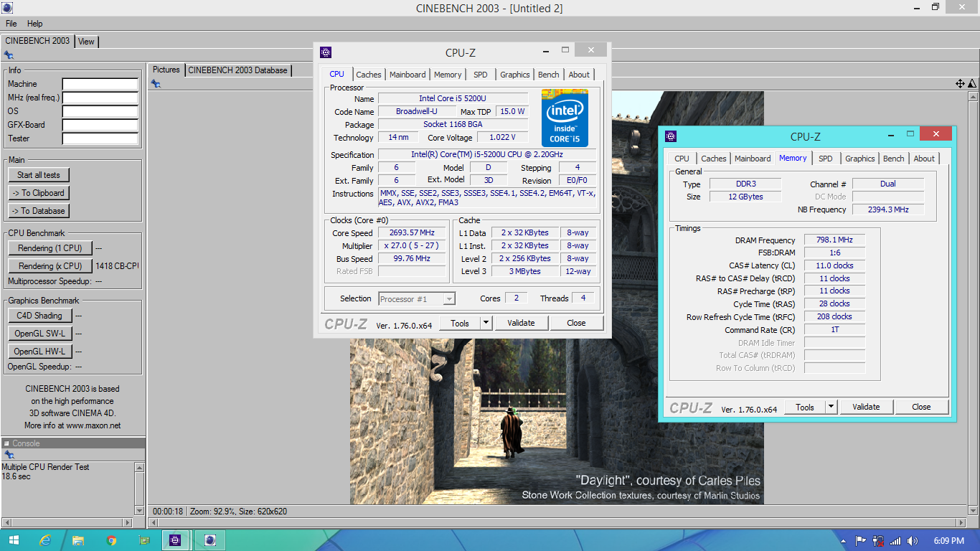Click the four-arrow move icon above the picture
Screen dimensions: 980x551
960,84
